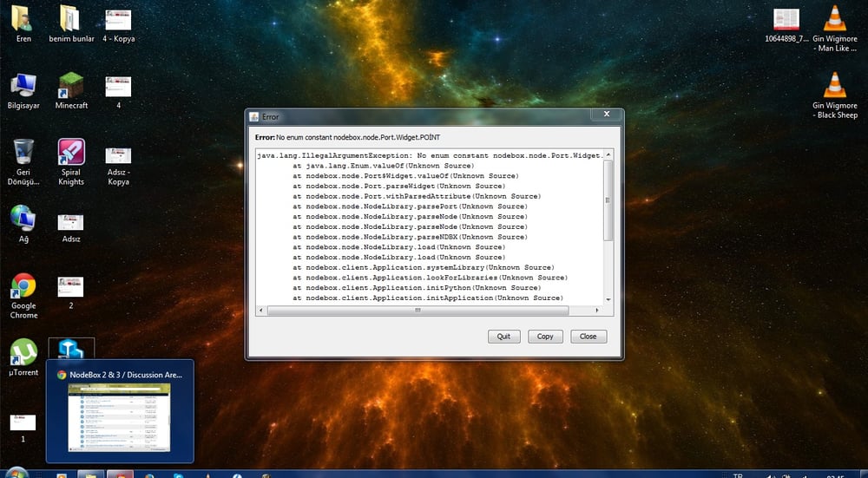
Task: Click the horizontal scrollbar left arrow
Action: [261, 311]
